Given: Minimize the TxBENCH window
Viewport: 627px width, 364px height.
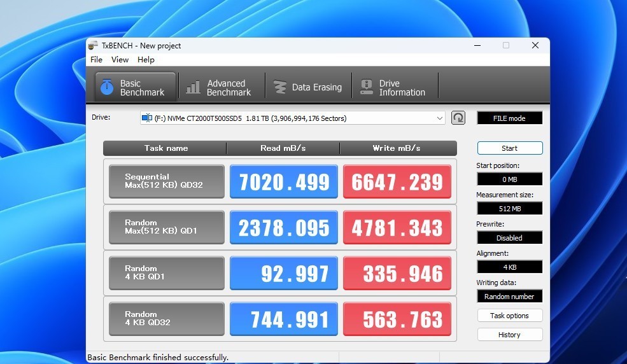Looking at the screenshot, I should click(477, 45).
